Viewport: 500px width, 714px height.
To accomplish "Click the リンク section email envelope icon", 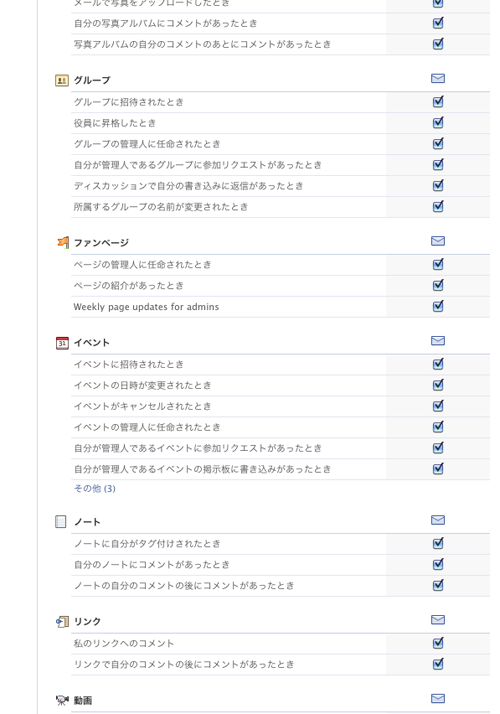I will click(438, 620).
